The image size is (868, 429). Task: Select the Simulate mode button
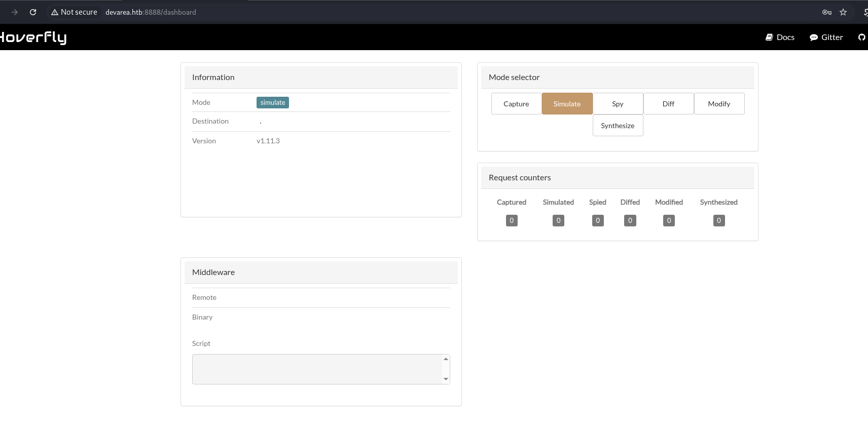click(567, 104)
